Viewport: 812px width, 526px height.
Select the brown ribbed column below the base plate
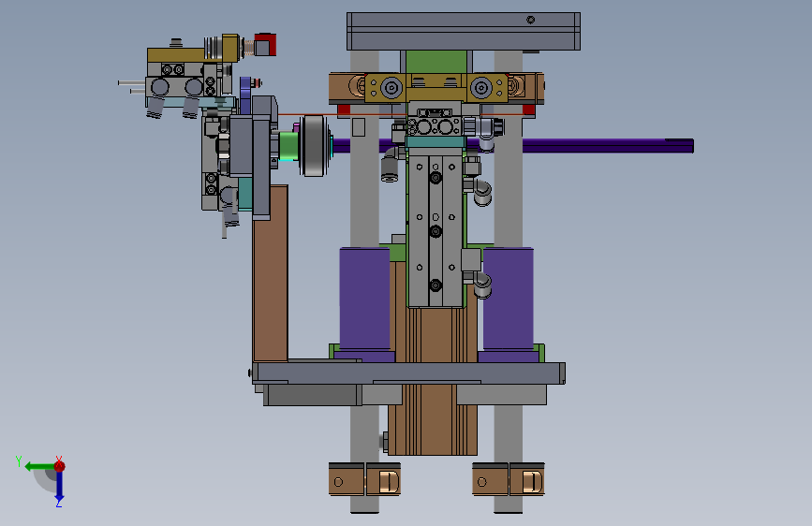(433, 419)
